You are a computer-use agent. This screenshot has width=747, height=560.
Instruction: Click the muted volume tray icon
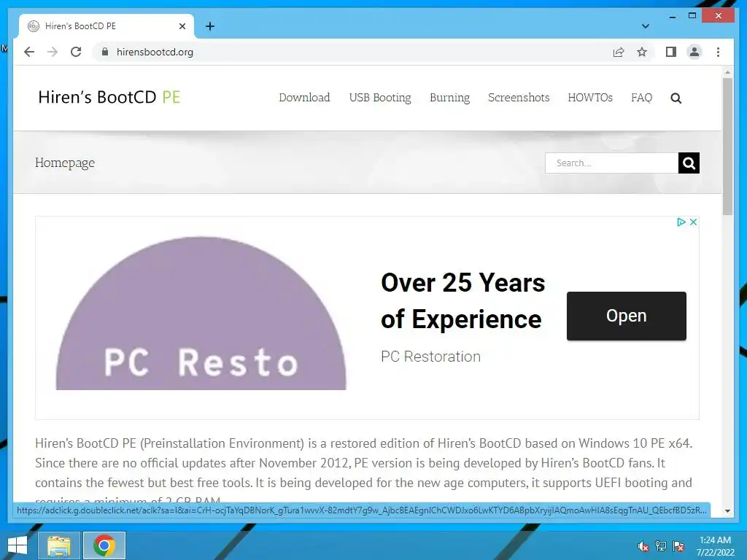pos(643,546)
